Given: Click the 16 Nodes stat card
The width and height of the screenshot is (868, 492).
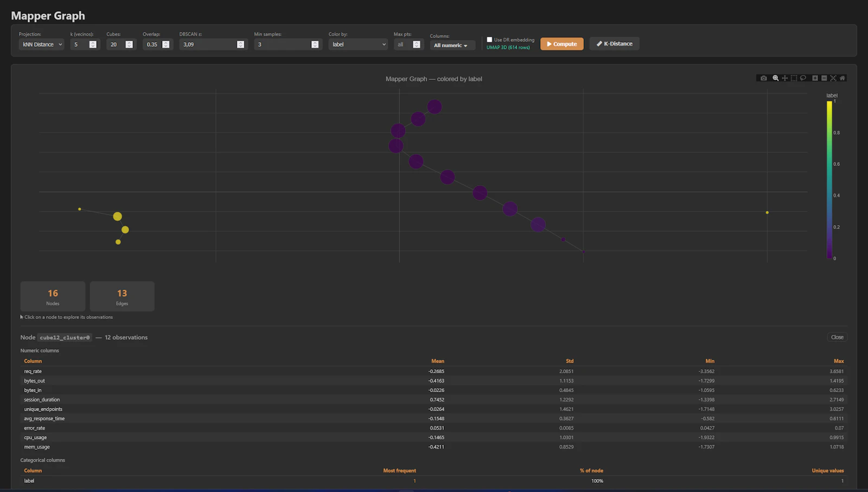Looking at the screenshot, I should (53, 296).
